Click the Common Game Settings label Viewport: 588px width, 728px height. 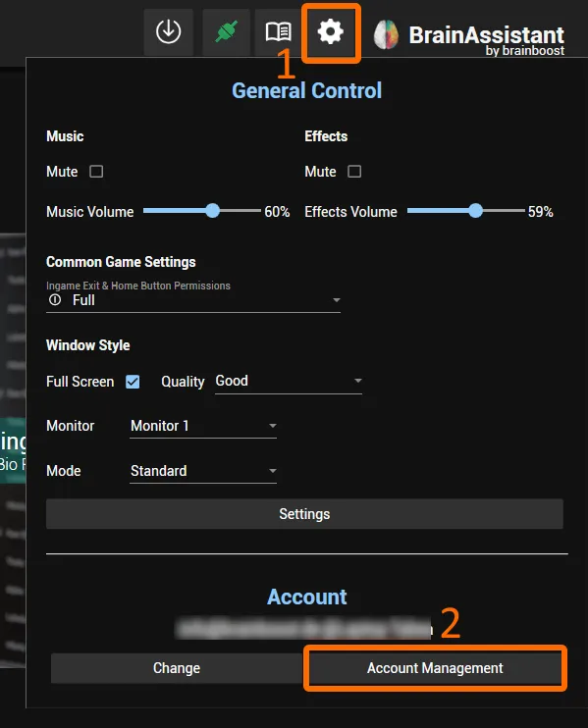point(121,262)
